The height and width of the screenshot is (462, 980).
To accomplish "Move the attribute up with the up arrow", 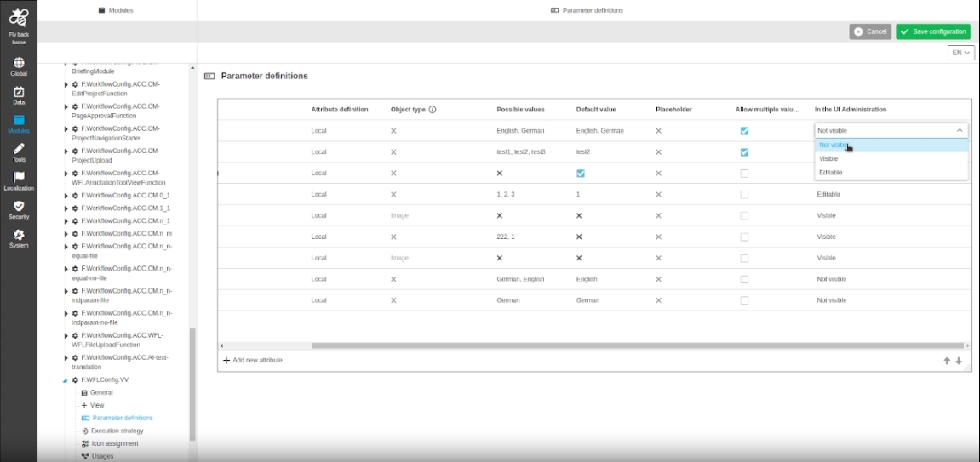I will click(x=946, y=361).
